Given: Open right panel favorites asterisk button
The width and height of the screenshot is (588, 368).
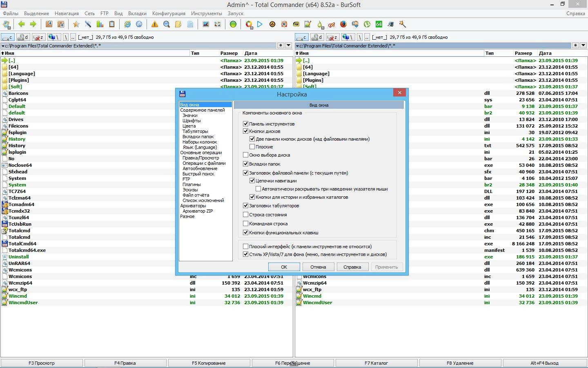Looking at the screenshot, I should point(575,45).
